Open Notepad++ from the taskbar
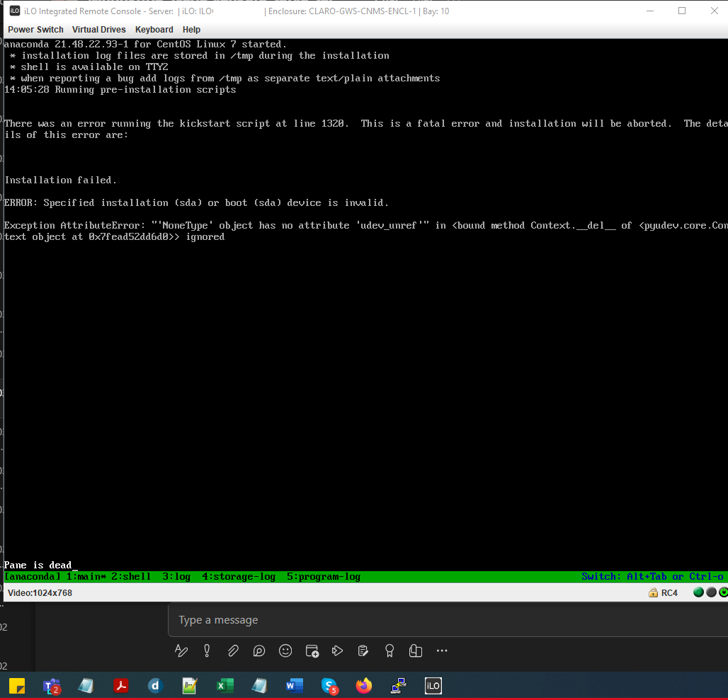 coord(190,686)
